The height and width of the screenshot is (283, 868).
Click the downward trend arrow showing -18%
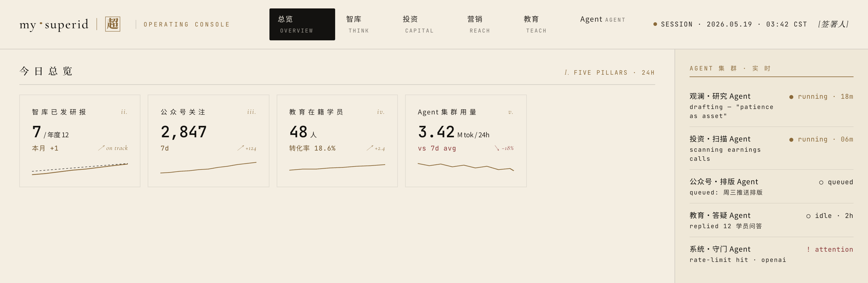[497, 148]
